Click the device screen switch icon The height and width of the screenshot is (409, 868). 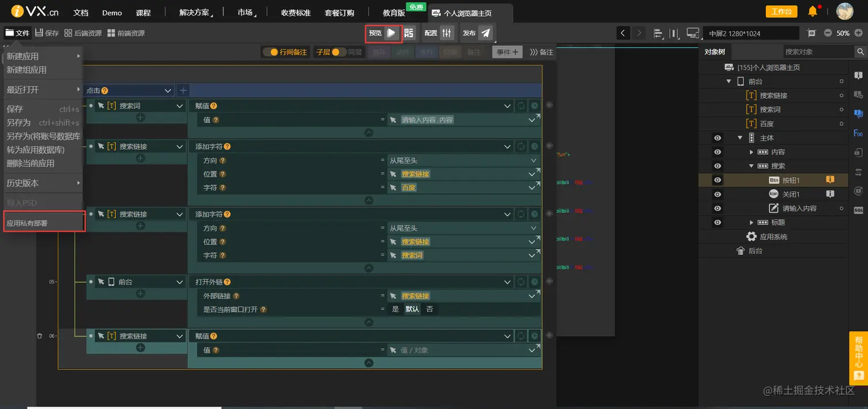(x=693, y=33)
